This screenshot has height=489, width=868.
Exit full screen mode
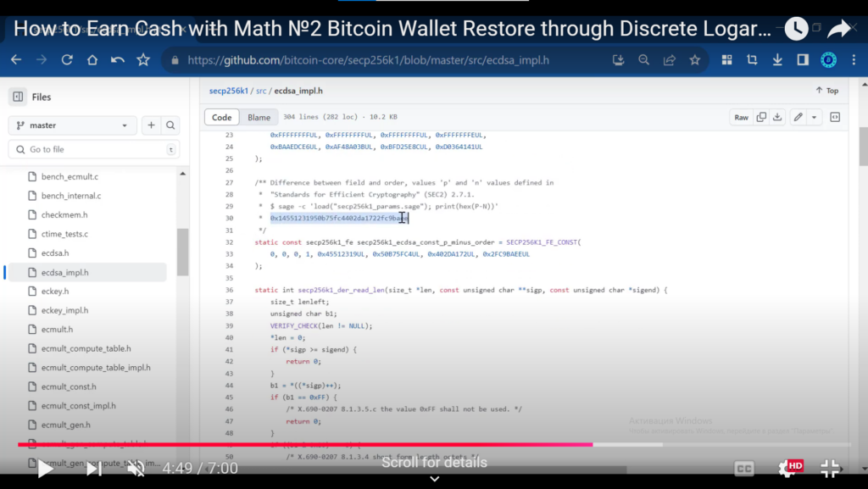(830, 469)
